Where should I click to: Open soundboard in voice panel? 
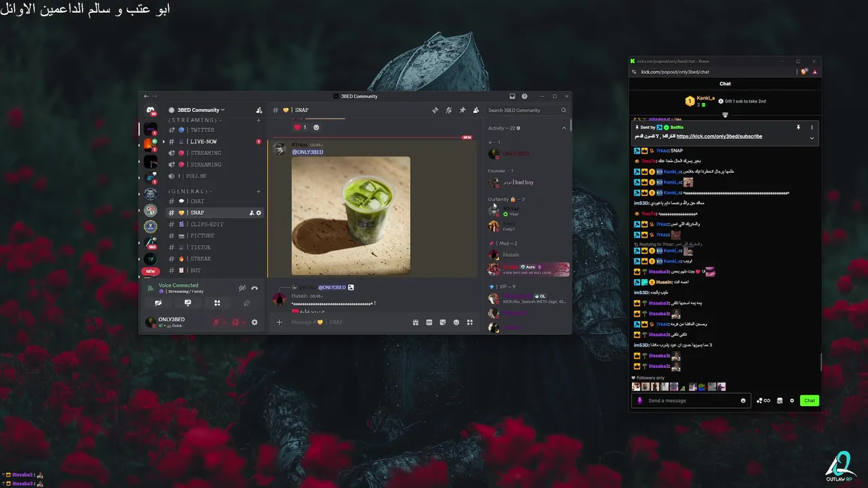247,303
